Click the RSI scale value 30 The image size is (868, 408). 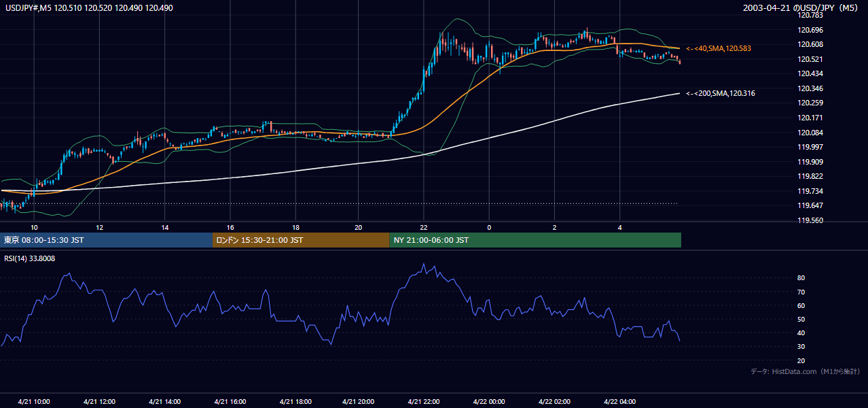pyautogui.click(x=801, y=347)
